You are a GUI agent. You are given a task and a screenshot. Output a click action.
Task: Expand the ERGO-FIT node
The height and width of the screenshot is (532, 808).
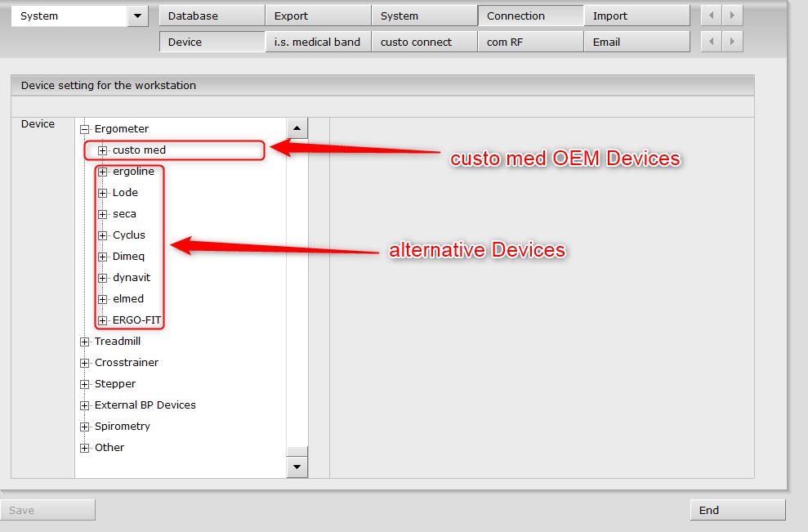tap(103, 320)
